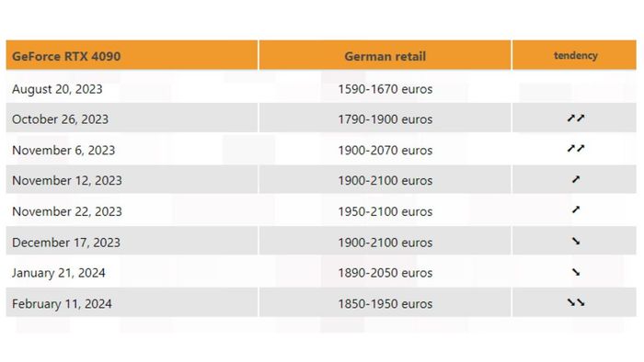644x362 pixels.
Task: Click the down arrow for December 17, 2023
Action: pyautogui.click(x=576, y=241)
